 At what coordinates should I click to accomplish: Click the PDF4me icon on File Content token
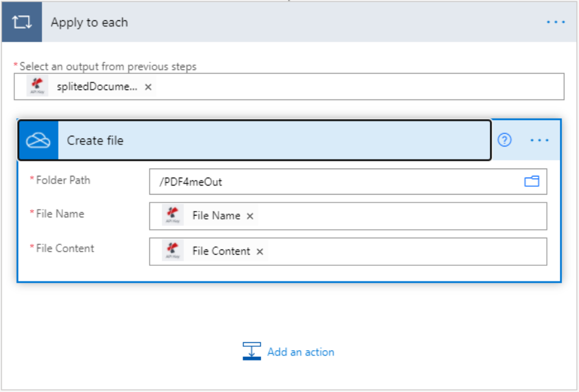click(173, 251)
